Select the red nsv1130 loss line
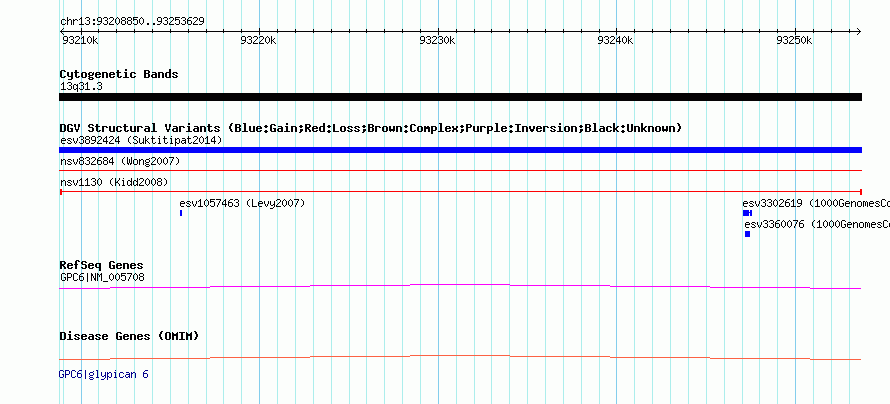 460,192
